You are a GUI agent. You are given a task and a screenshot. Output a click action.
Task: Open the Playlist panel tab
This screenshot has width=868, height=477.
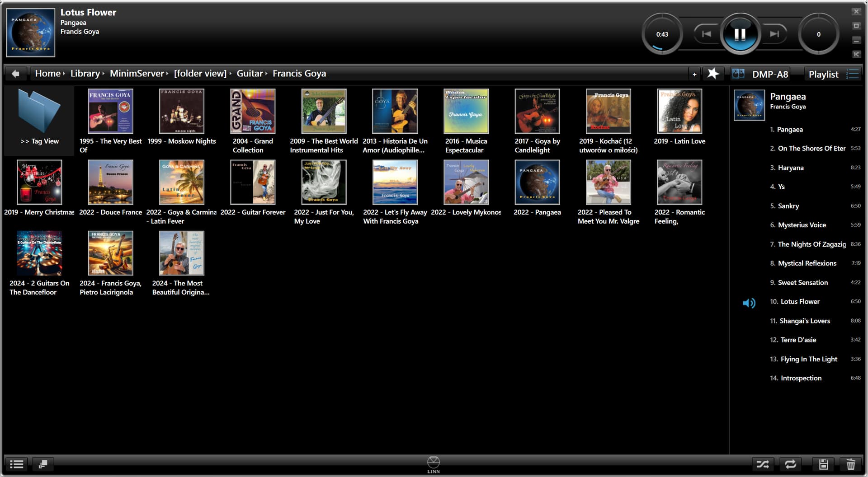(823, 74)
